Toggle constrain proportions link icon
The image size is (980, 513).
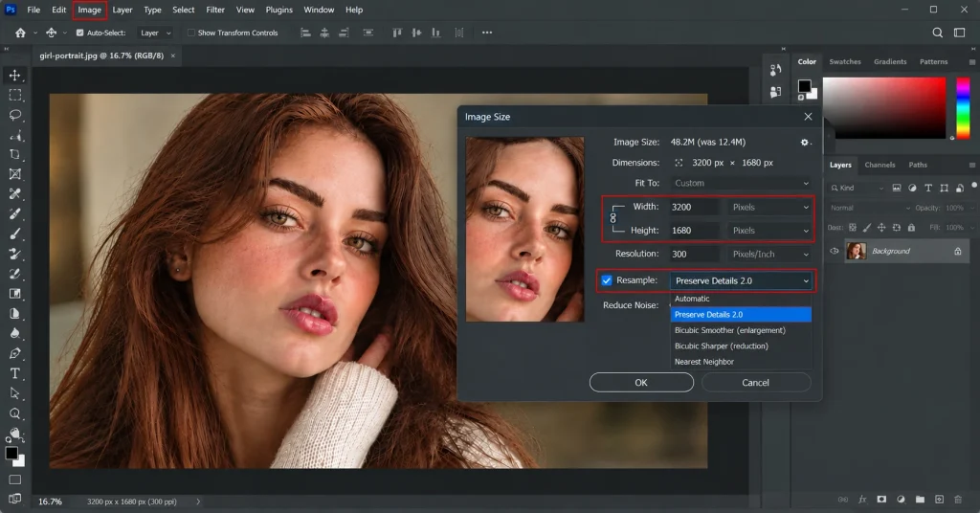[x=613, y=218]
